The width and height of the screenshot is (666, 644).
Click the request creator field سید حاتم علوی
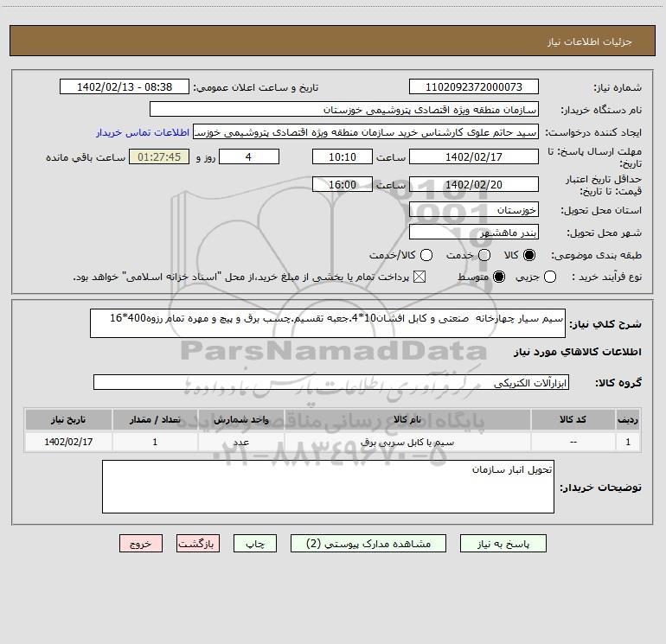(x=366, y=131)
